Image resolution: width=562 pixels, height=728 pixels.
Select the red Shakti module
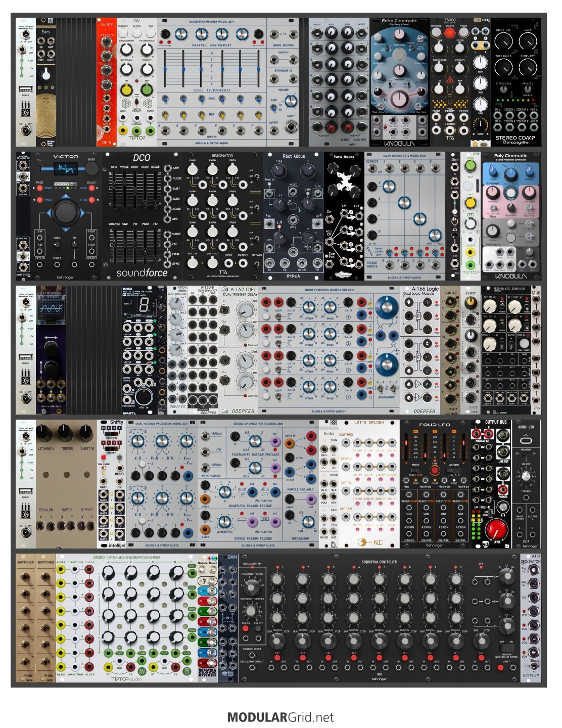tap(107, 82)
